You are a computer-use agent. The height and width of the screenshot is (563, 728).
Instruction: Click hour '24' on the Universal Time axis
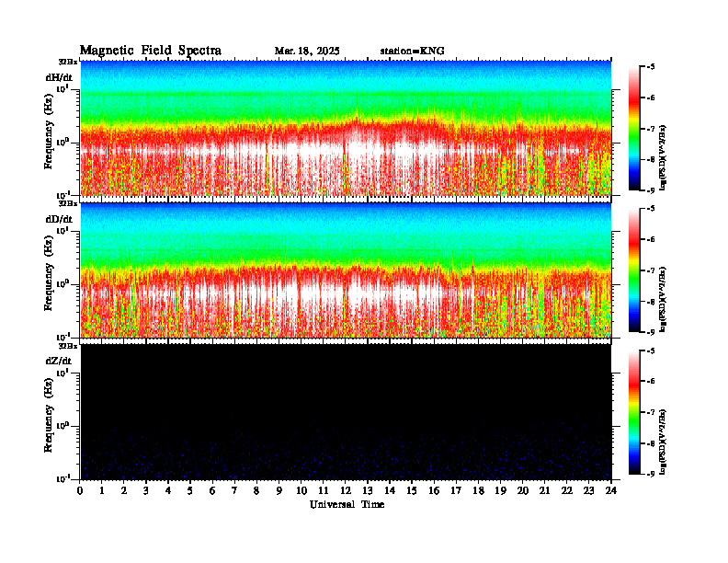[x=611, y=490]
